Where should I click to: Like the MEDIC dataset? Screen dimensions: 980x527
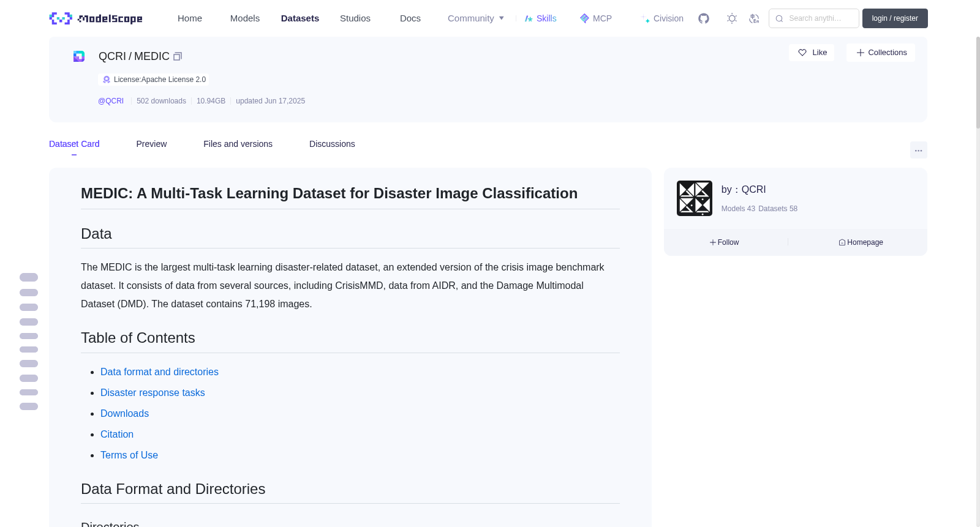tap(812, 53)
